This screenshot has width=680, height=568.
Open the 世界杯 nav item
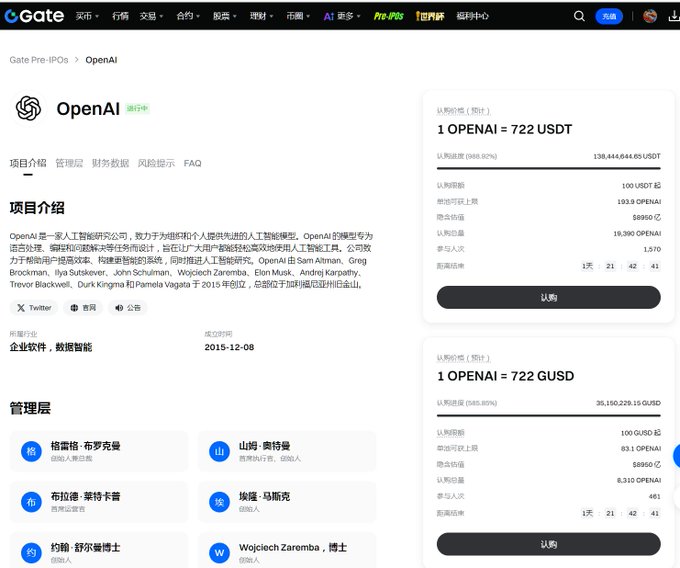click(x=430, y=16)
